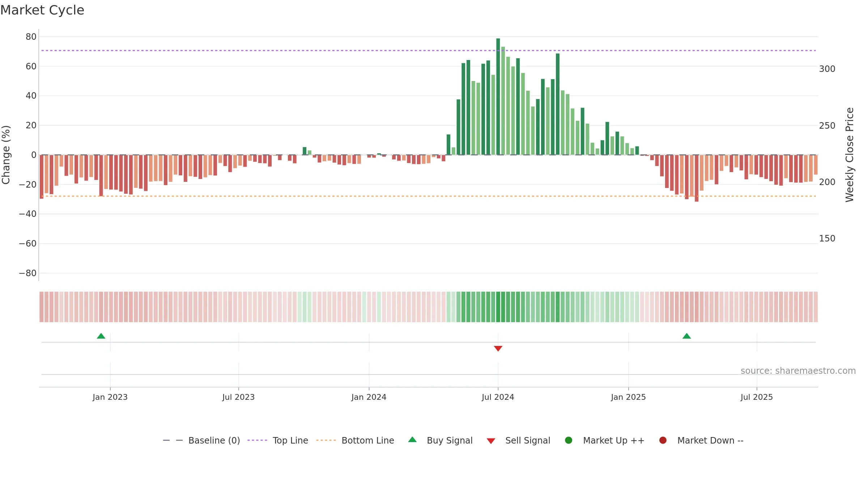
Task: Click the −40 tick on the left axis
Action: [27, 214]
